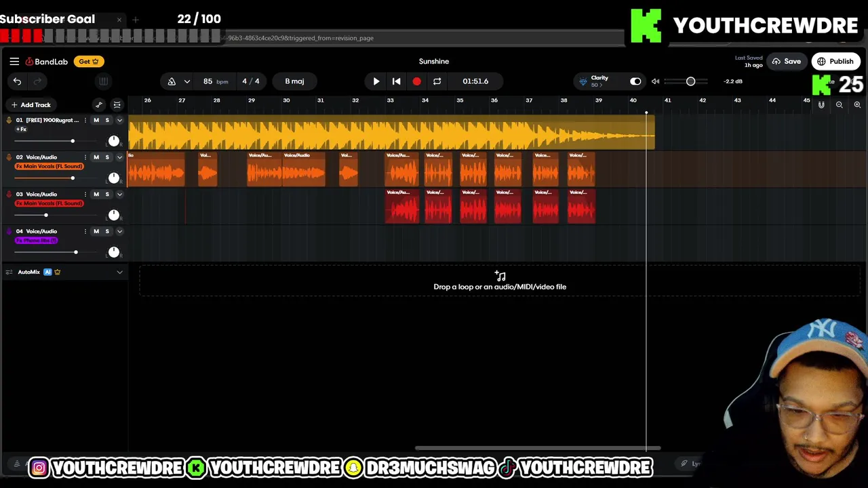Viewport: 868px width, 488px height.
Task: Click the redo arrow
Action: tap(37, 81)
